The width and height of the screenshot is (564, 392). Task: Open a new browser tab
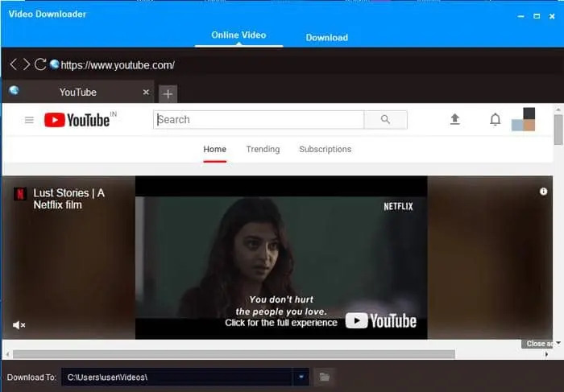pyautogui.click(x=168, y=93)
